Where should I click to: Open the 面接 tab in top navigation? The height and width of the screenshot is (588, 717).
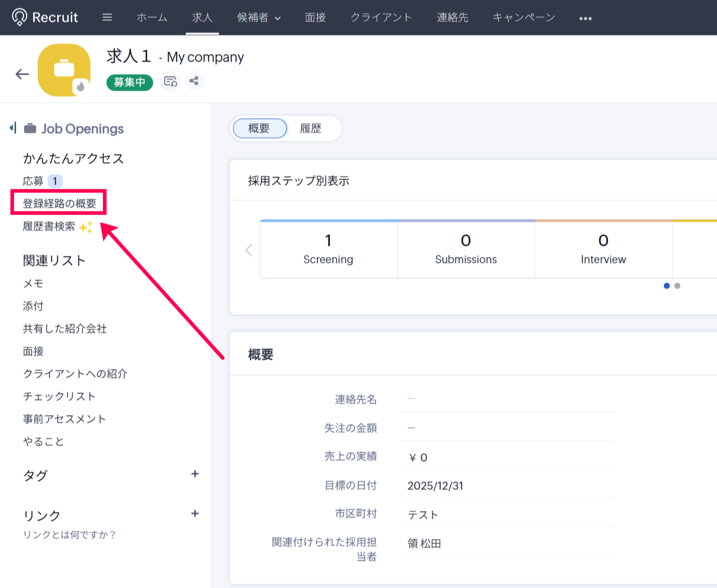[315, 18]
